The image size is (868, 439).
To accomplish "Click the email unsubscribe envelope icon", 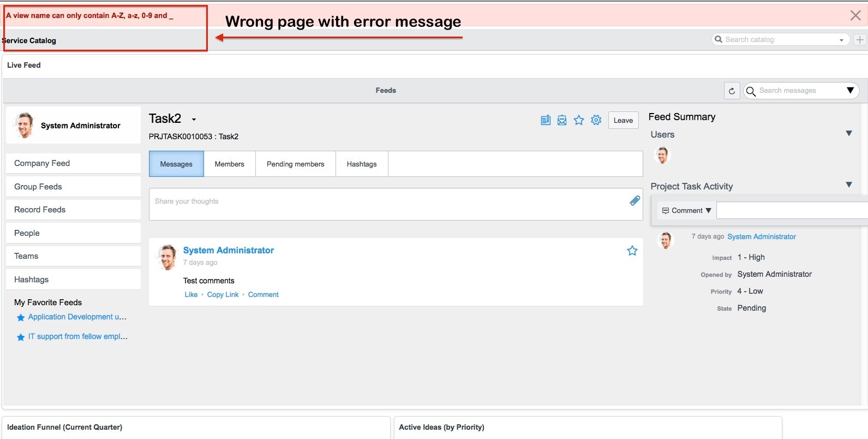I will [x=562, y=120].
